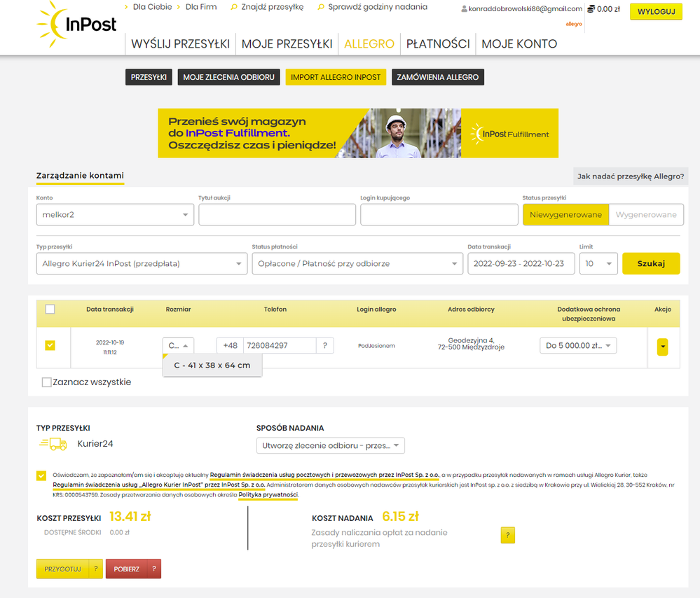The width and height of the screenshot is (700, 598).
Task: Open Regulamin Allegro Kurier InPost link
Action: coord(159,485)
